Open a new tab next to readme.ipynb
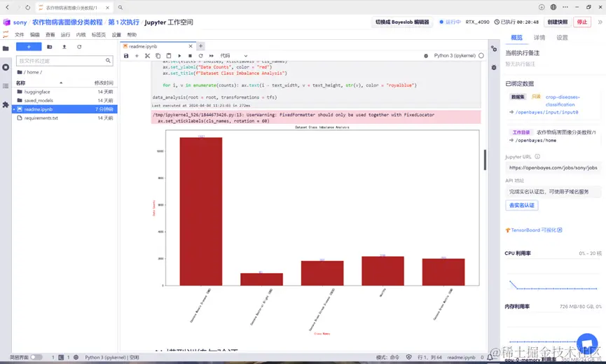The image size is (606, 364). click(x=200, y=46)
